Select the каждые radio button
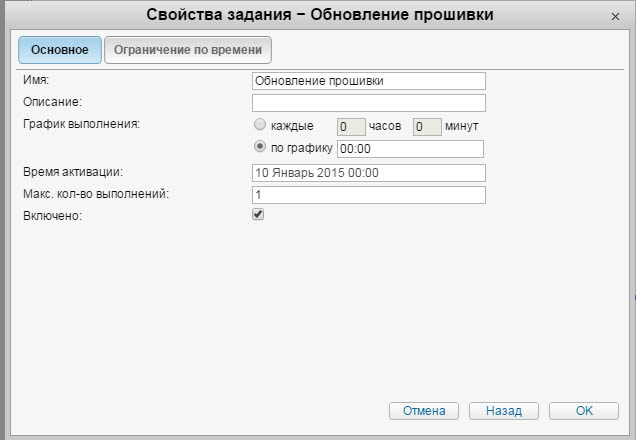The height and width of the screenshot is (440, 636). (x=260, y=126)
